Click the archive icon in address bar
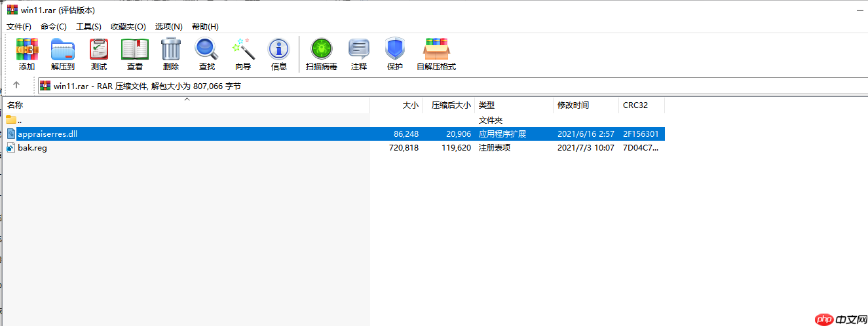The image size is (868, 326). (45, 86)
